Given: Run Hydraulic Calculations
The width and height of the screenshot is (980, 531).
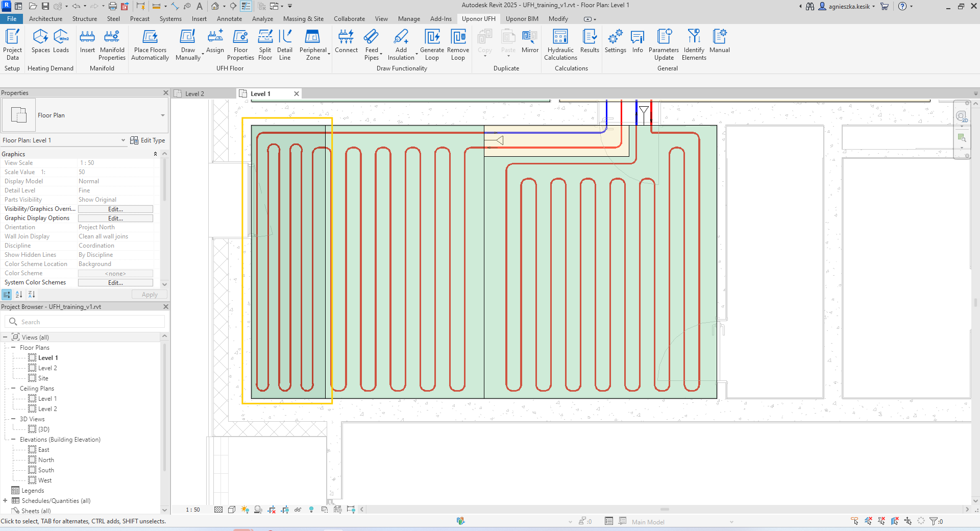Looking at the screenshot, I should click(560, 44).
